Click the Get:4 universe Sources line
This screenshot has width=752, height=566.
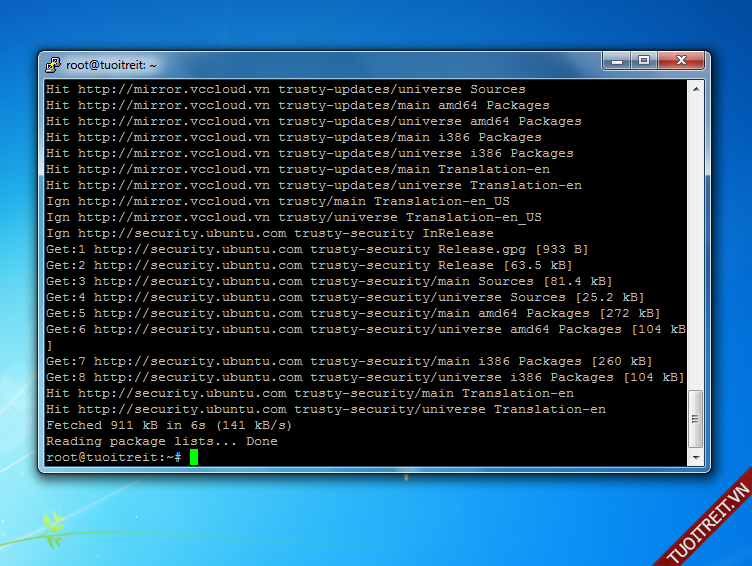point(345,297)
